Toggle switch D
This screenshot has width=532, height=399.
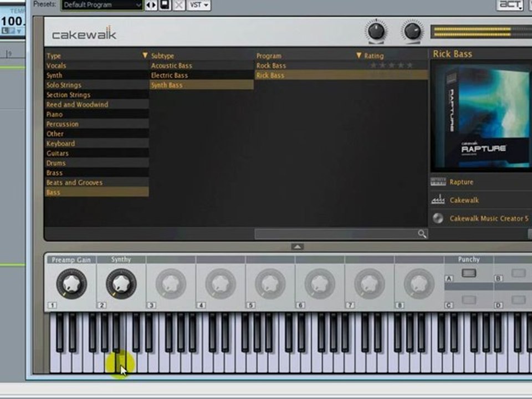[x=518, y=300]
